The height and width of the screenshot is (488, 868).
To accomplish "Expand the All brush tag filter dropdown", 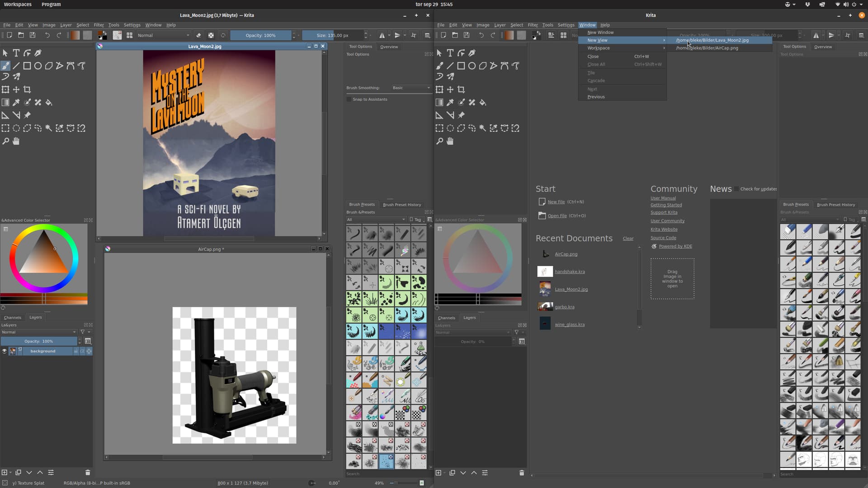I will pos(376,220).
